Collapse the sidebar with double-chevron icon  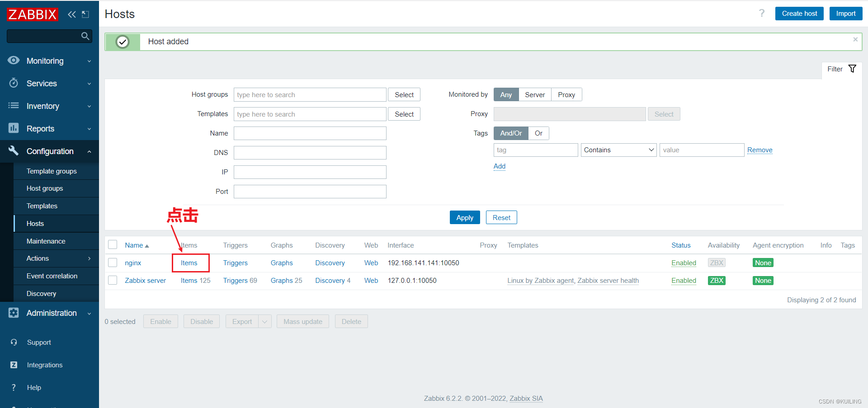point(72,14)
